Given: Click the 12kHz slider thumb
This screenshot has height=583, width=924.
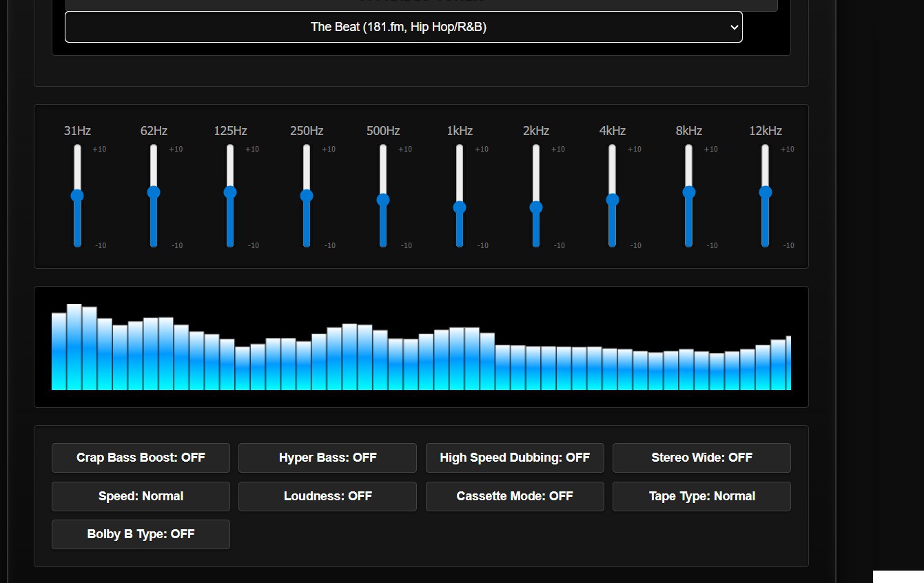Looking at the screenshot, I should pyautogui.click(x=766, y=192).
